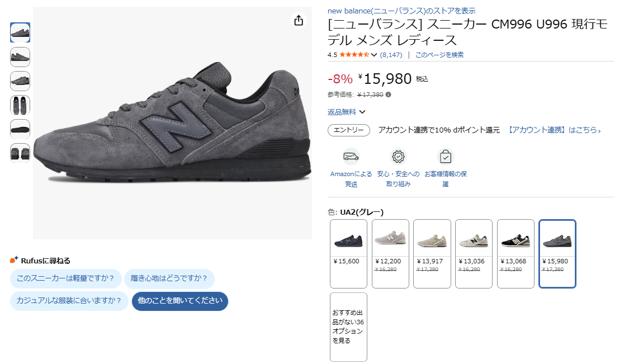Click the 他のことを聞いてください button
The height and width of the screenshot is (364, 629).
tap(179, 301)
